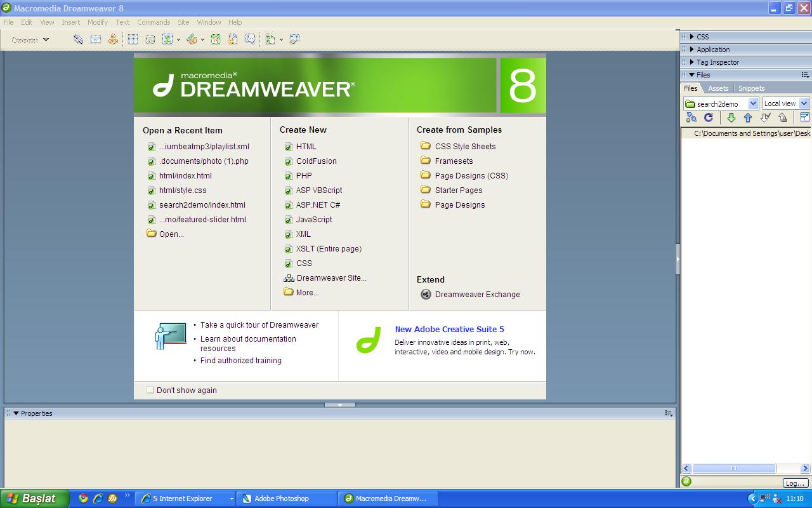Click the Open... folder link
The width and height of the screenshot is (812, 508).
click(171, 234)
